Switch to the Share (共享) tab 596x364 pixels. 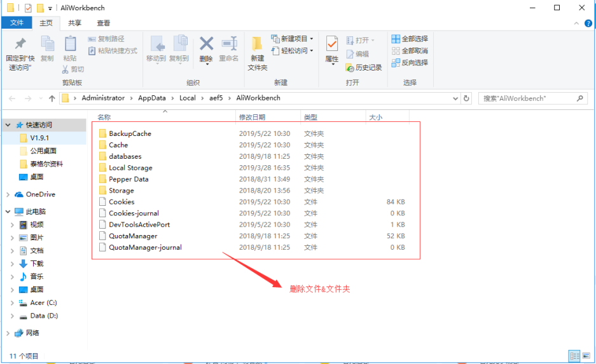(74, 23)
